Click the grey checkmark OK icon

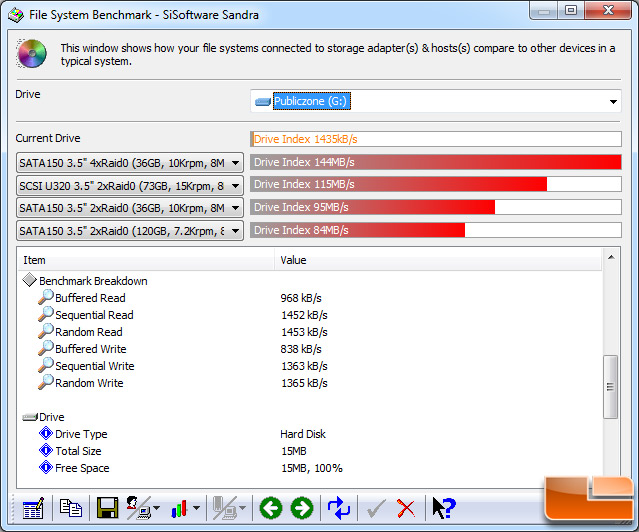point(376,509)
